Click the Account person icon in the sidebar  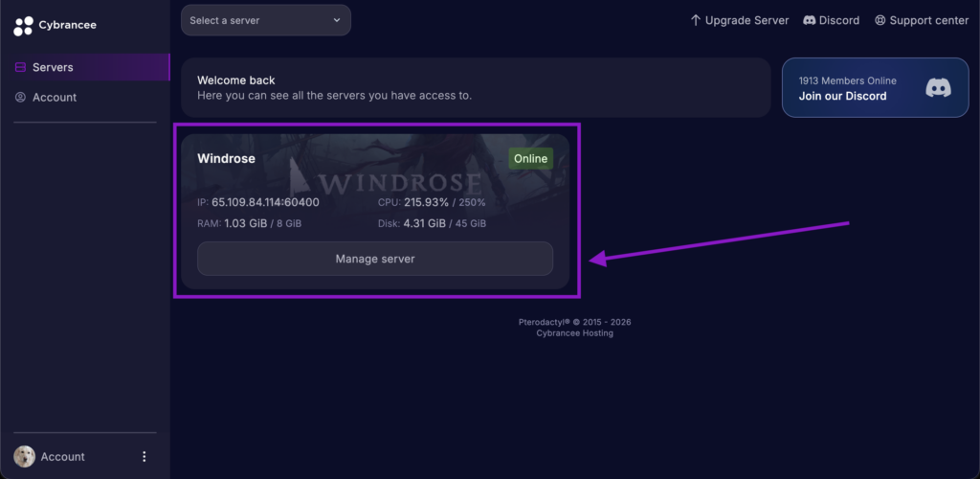(x=21, y=98)
